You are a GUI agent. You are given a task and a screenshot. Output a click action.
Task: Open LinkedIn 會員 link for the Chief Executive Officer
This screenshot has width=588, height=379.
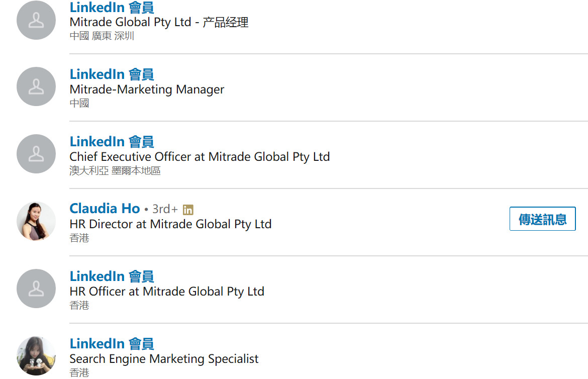click(112, 142)
